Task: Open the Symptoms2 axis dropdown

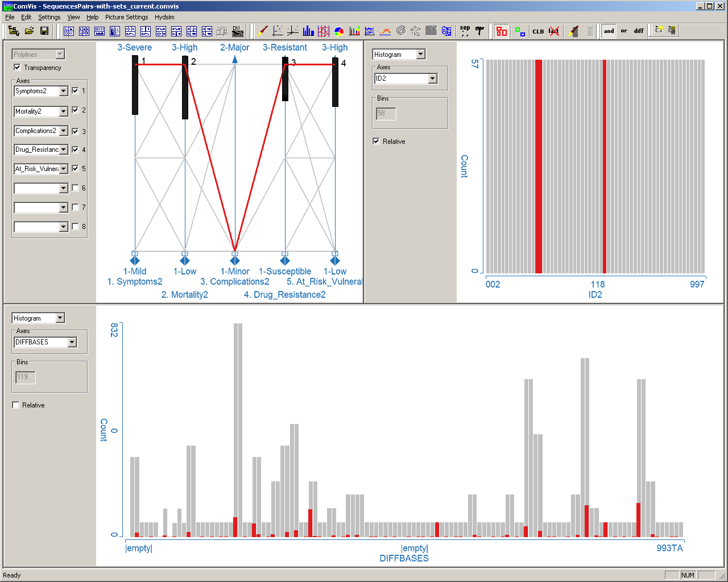Action: (x=63, y=91)
